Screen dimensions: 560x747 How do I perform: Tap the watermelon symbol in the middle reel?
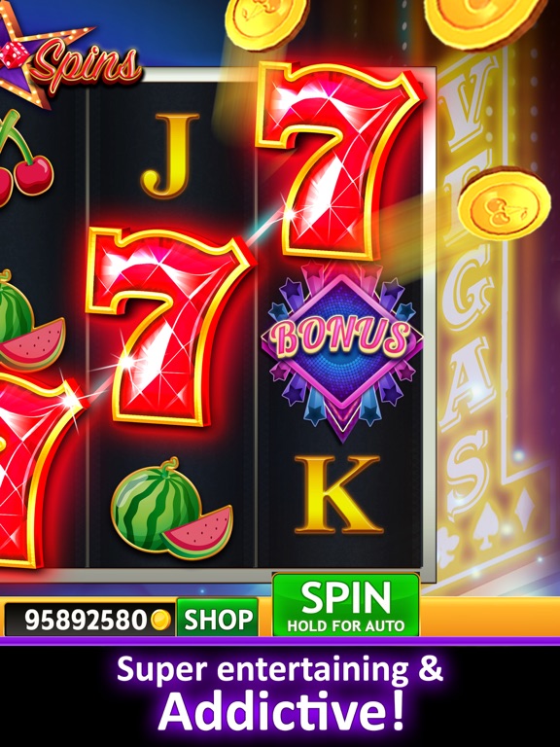point(172,509)
